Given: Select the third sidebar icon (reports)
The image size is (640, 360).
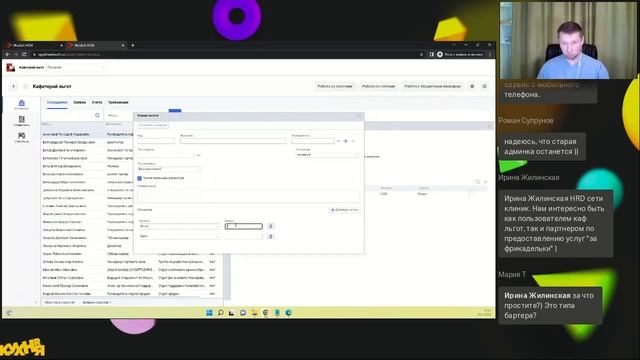Looking at the screenshot, I should click(x=22, y=137).
